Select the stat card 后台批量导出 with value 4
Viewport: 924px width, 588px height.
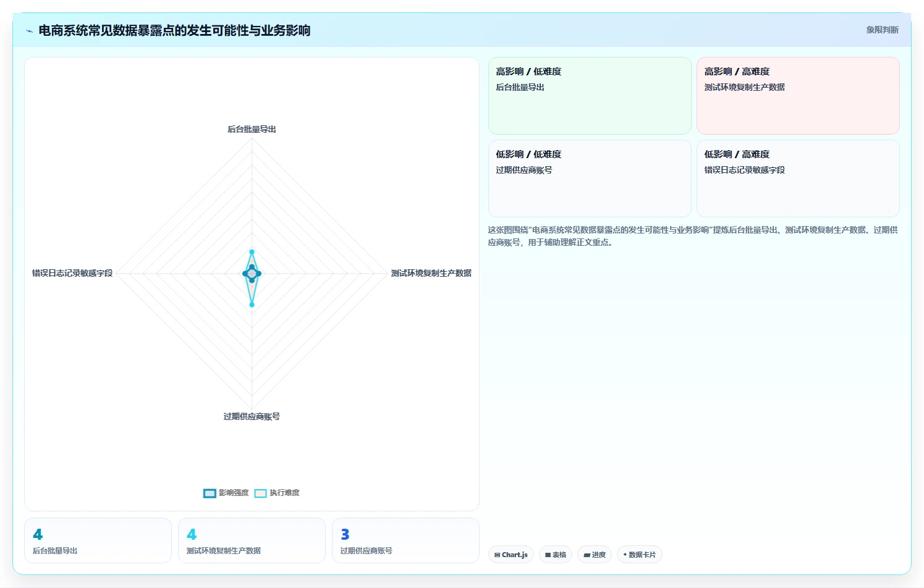98,540
